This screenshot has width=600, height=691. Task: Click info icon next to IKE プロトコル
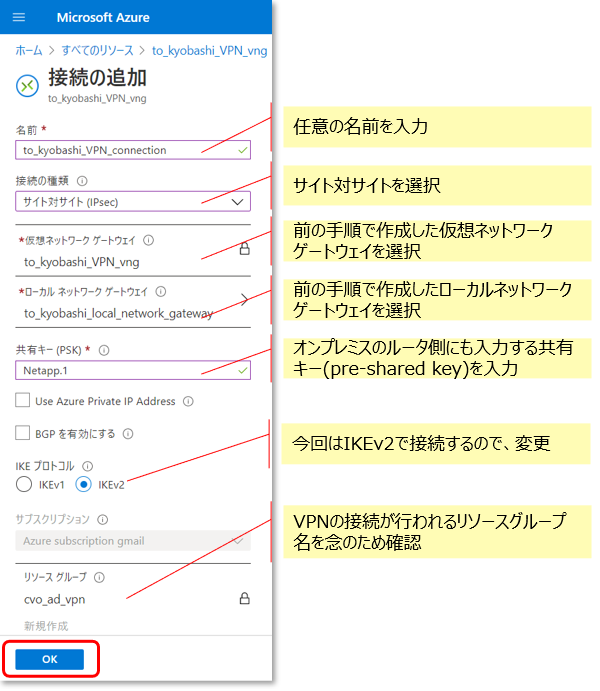click(x=88, y=466)
